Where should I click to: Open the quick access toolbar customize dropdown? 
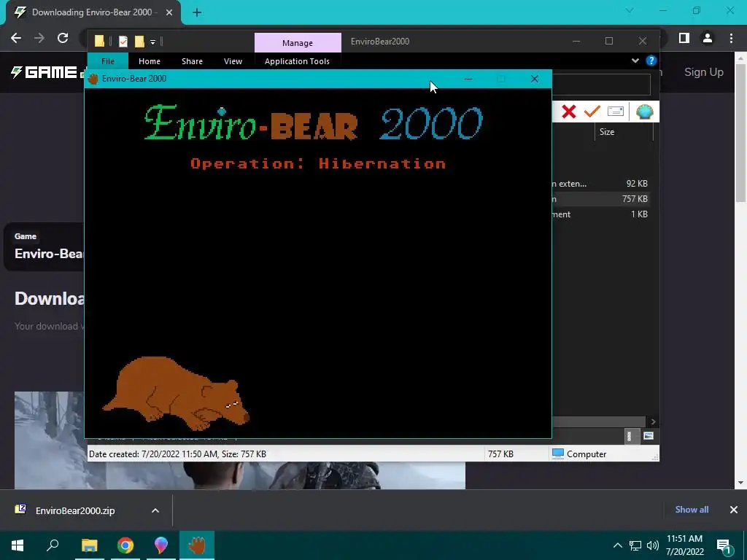point(153,42)
